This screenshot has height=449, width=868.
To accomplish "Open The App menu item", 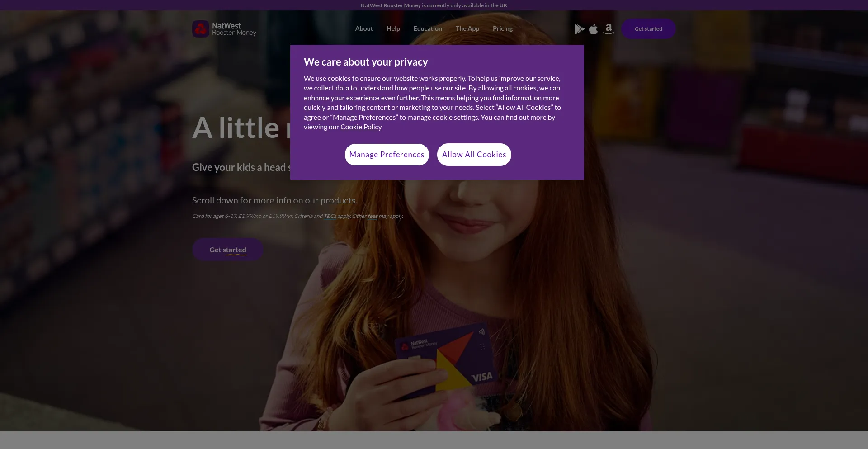I will coord(467,28).
